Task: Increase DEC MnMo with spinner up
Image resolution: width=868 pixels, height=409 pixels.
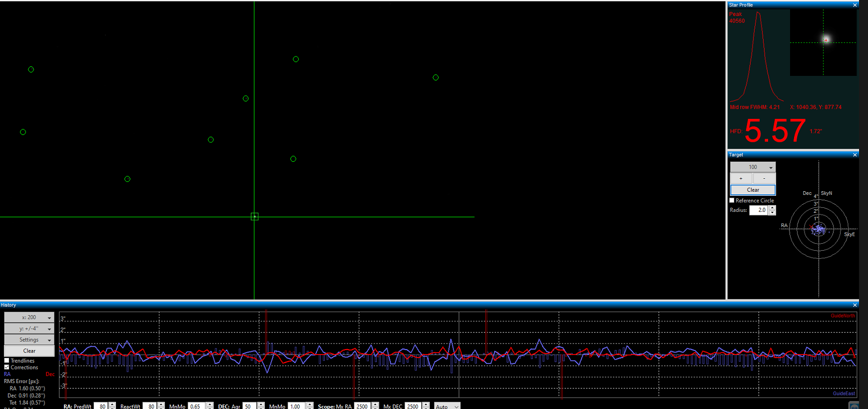Action: 310,405
